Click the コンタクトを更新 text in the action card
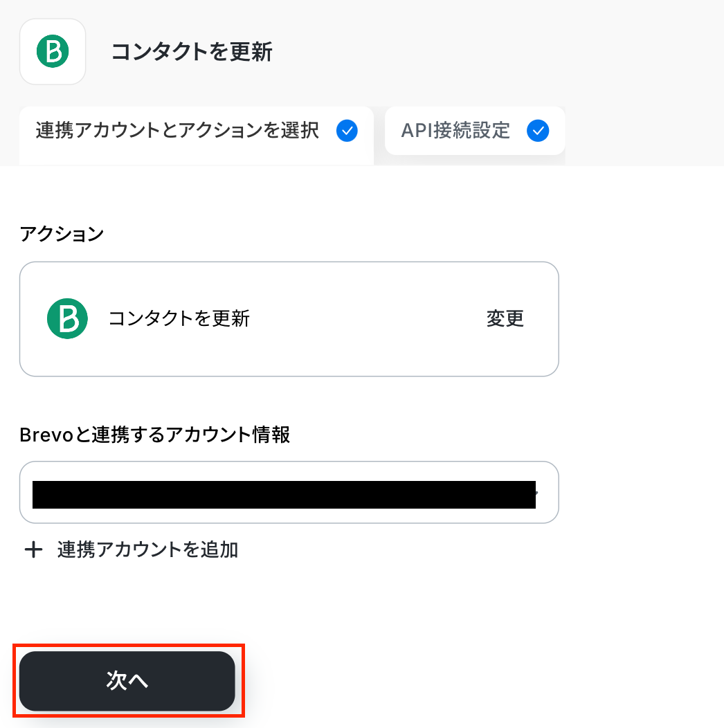The height and width of the screenshot is (728, 724). 179,318
